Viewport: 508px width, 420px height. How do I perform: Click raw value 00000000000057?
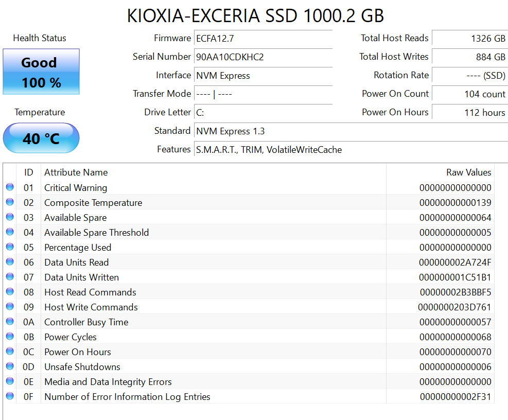455,322
